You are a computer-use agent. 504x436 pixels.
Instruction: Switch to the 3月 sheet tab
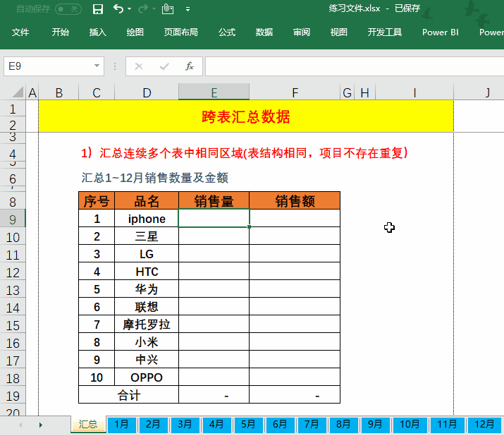coord(185,425)
